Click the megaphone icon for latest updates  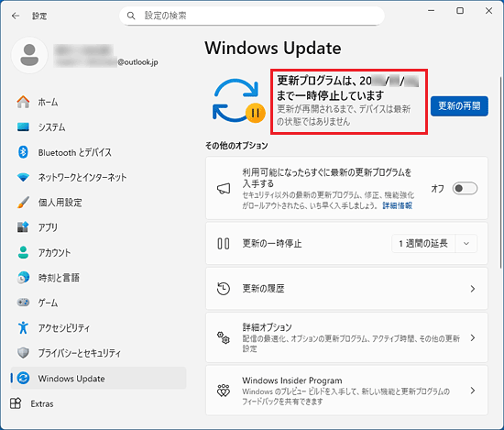coord(224,189)
